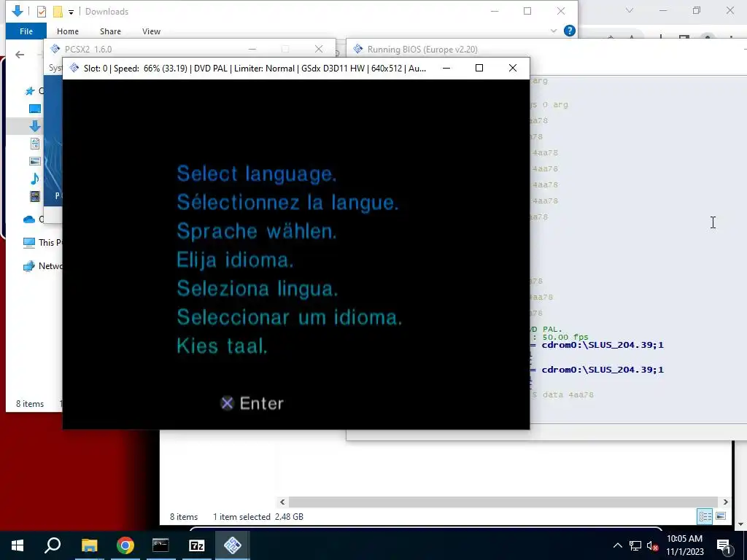The image size is (747, 560).
Task: Click Running BIOS log window title icon
Action: [x=357, y=49]
